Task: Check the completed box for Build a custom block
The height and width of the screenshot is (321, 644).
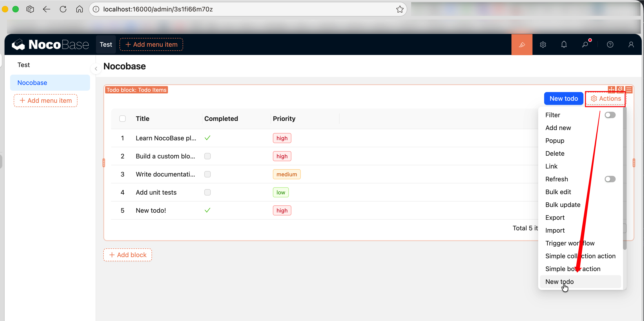Action: click(x=207, y=156)
